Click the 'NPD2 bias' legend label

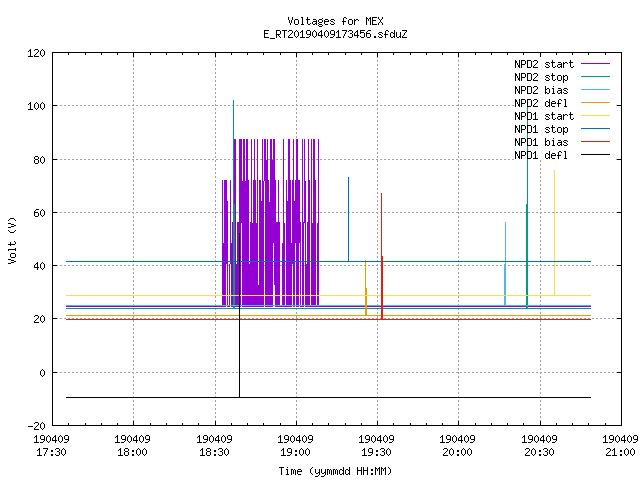click(541, 90)
